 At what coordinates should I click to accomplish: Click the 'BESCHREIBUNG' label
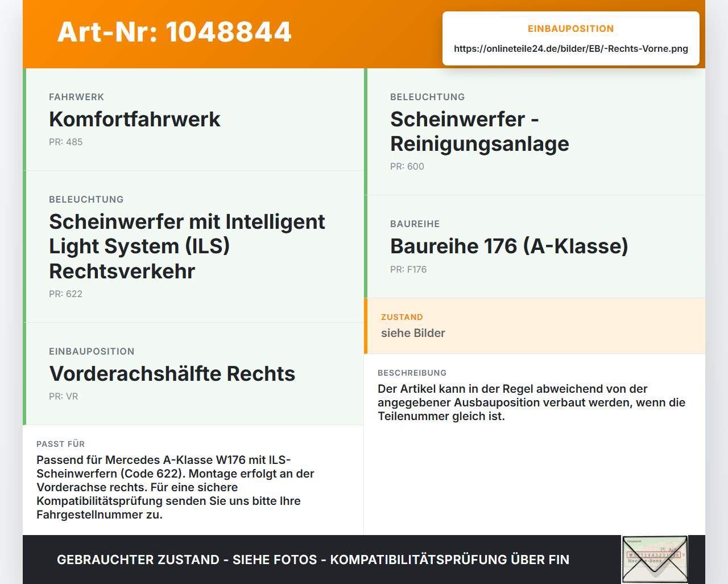tap(412, 373)
